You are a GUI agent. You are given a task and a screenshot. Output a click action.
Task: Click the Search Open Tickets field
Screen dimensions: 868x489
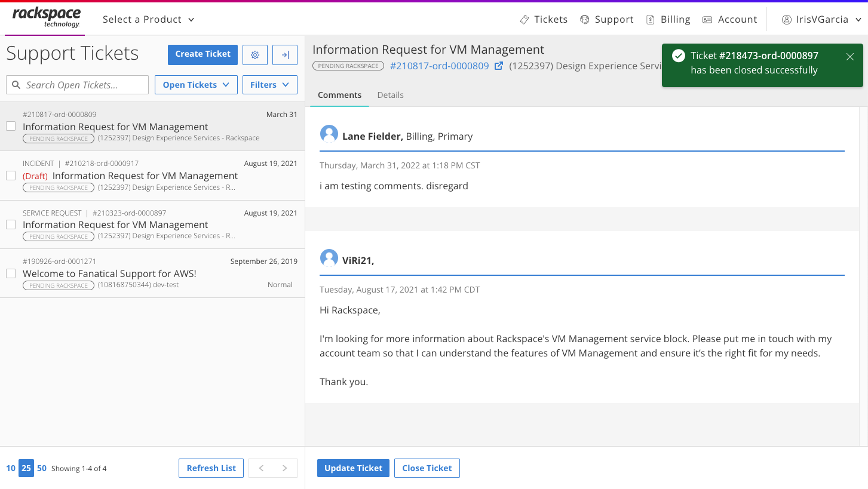pyautogui.click(x=78, y=85)
